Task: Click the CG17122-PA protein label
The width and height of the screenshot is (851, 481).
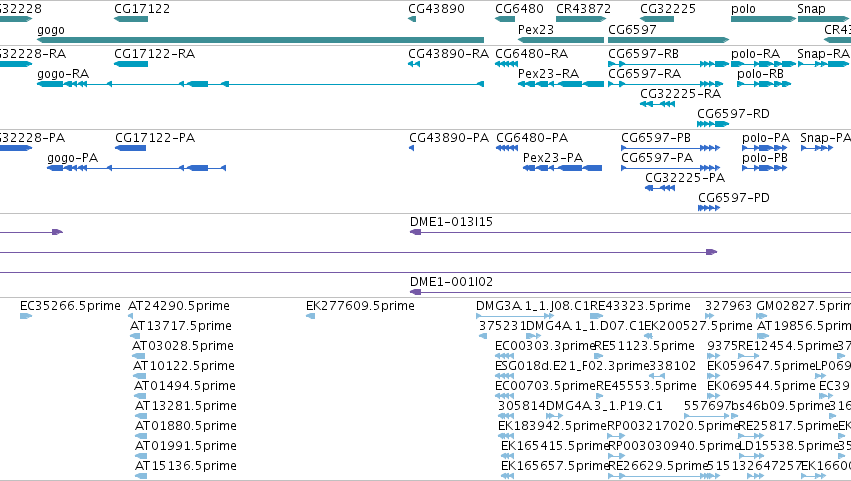Action: (x=155, y=138)
